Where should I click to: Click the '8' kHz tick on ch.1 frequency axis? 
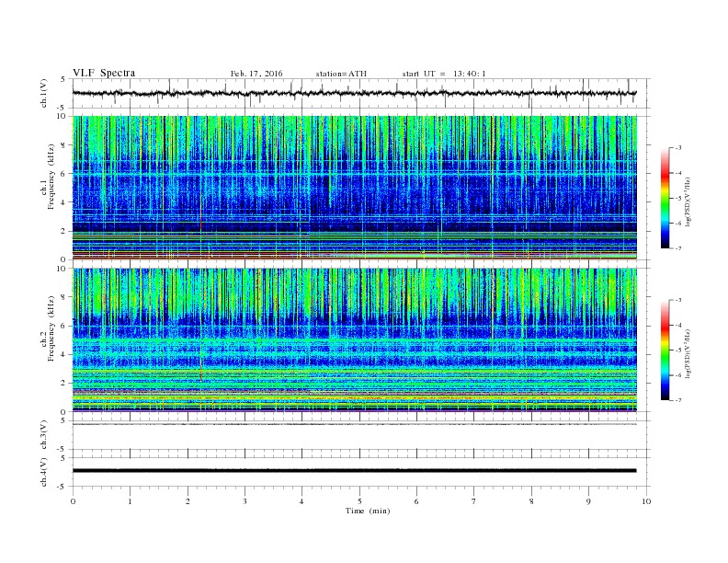tap(63, 145)
